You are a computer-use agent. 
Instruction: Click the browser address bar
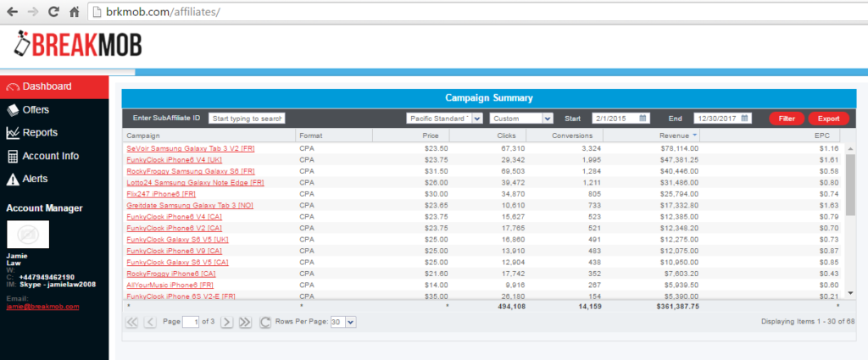pyautogui.click(x=476, y=11)
